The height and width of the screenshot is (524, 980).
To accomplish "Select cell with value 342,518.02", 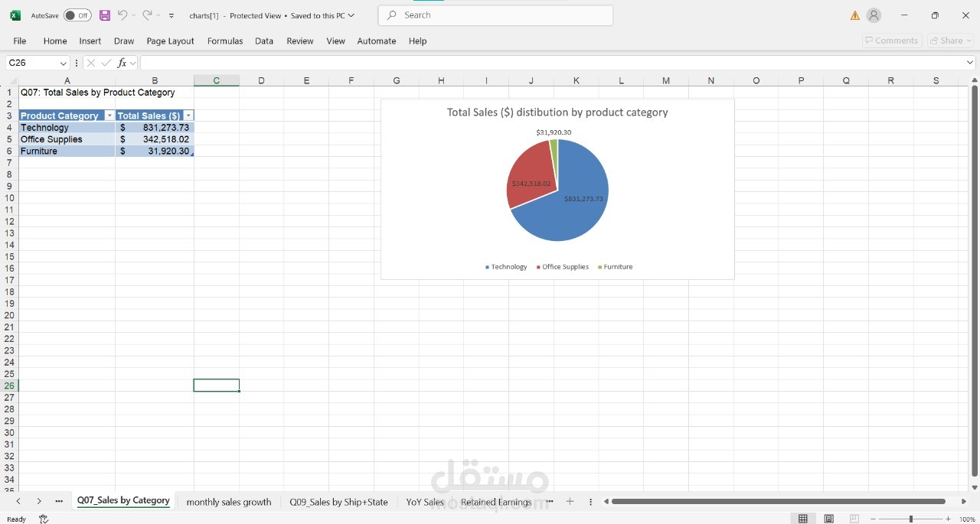I will point(155,139).
